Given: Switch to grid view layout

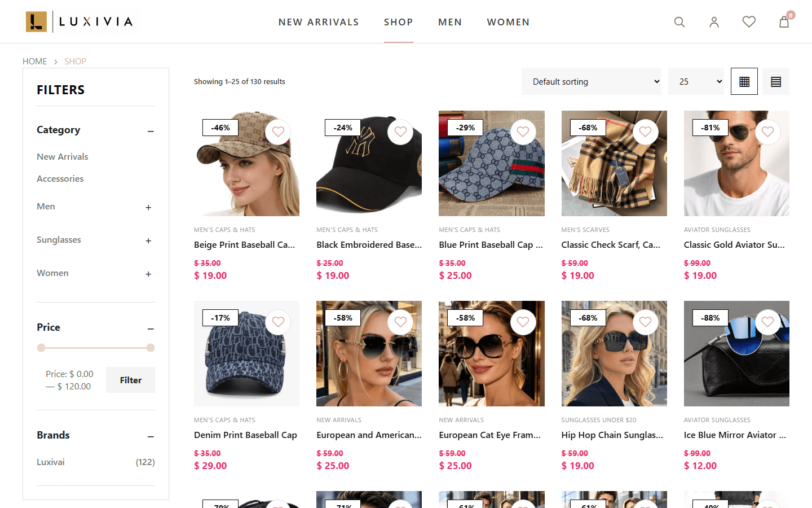Looking at the screenshot, I should [744, 81].
